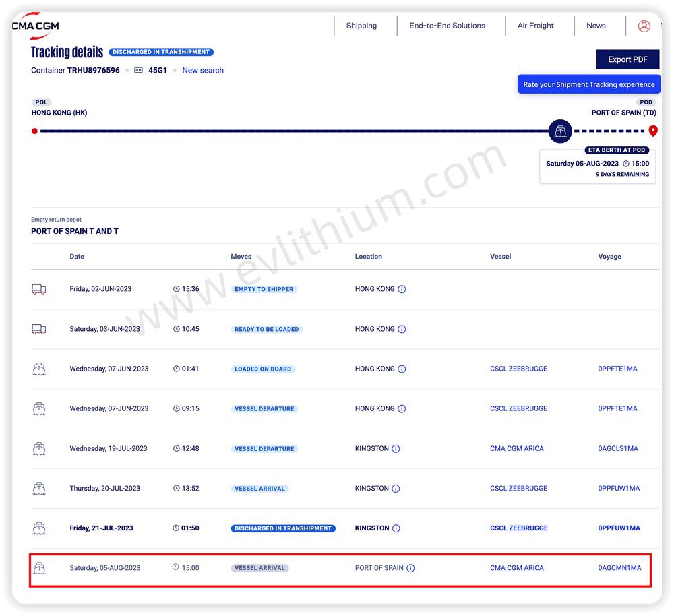Image resolution: width=674 pixels, height=616 pixels.
Task: Click the Date column header
Action: pos(77,257)
